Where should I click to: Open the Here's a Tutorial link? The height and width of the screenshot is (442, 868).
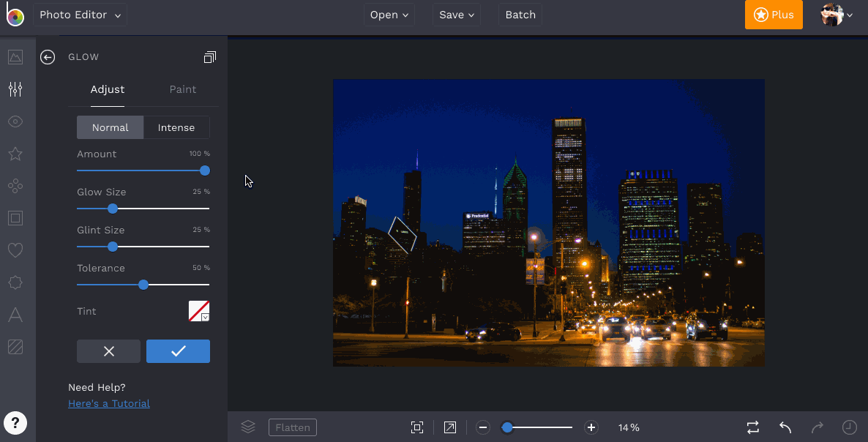(x=109, y=403)
